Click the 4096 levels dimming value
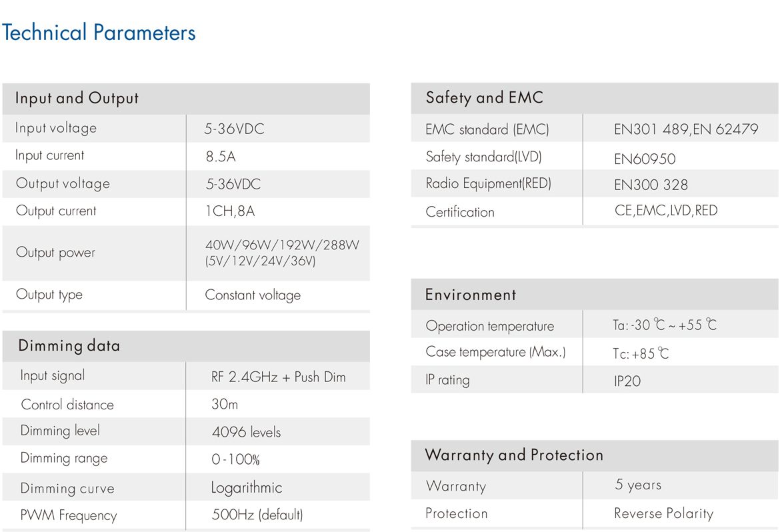This screenshot has height=532, width=780. point(246,432)
